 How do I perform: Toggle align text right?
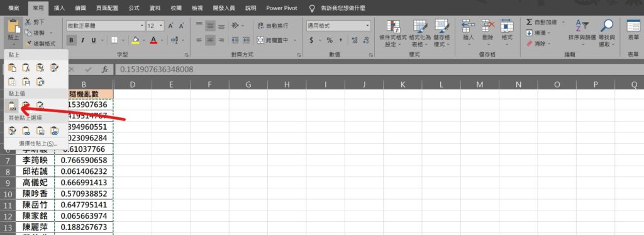[221, 40]
